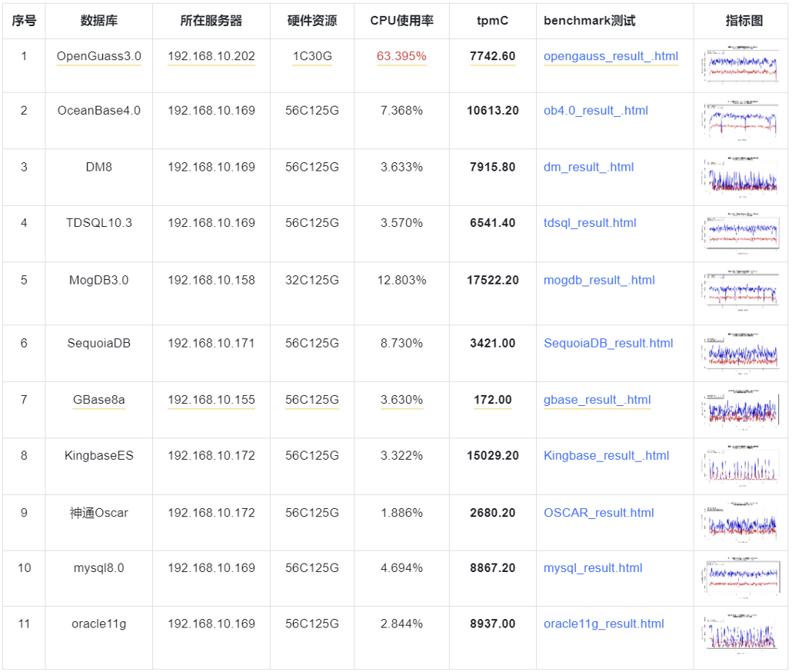The height and width of the screenshot is (672, 792).
Task: Select the CPU usage value 2.844%
Action: (401, 624)
